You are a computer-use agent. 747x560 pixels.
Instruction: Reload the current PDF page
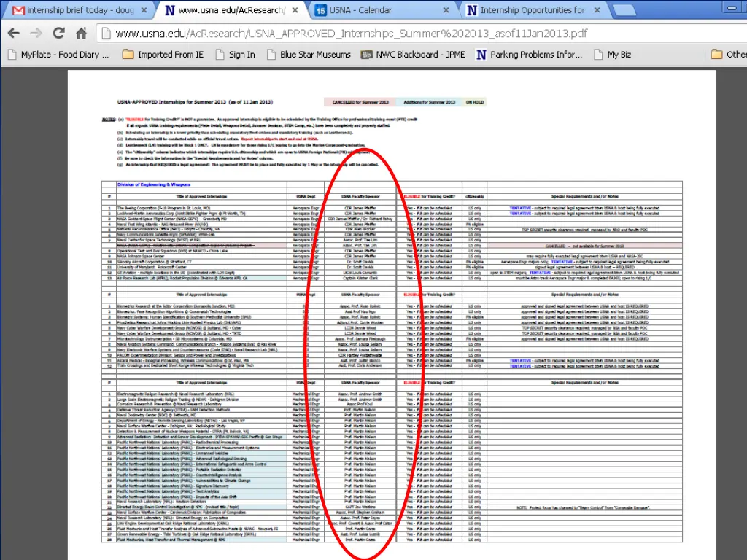click(x=59, y=33)
